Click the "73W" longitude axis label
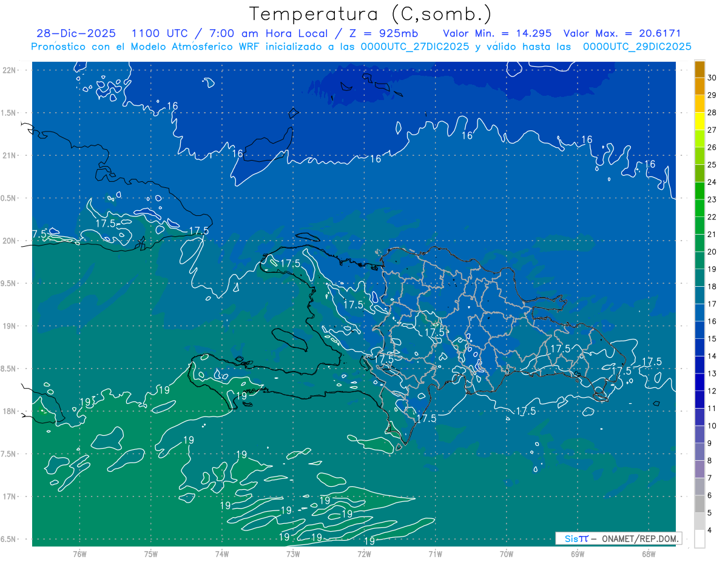This screenshot has height=562, width=728. pyautogui.click(x=292, y=554)
